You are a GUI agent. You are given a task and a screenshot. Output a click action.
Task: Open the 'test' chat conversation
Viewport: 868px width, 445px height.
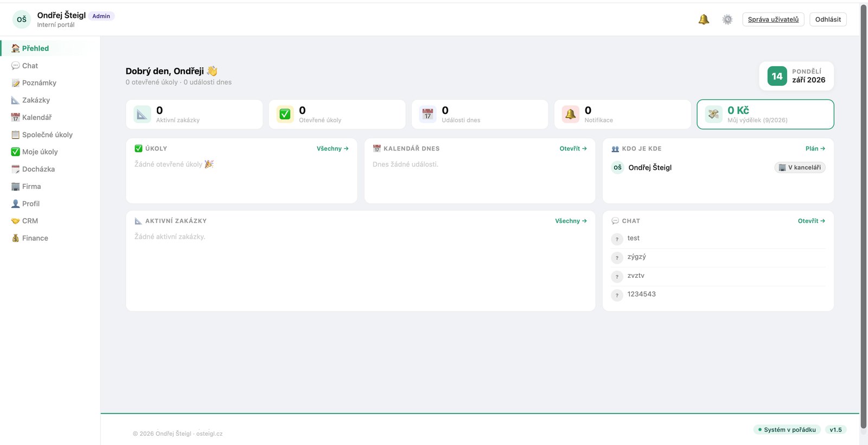718,239
